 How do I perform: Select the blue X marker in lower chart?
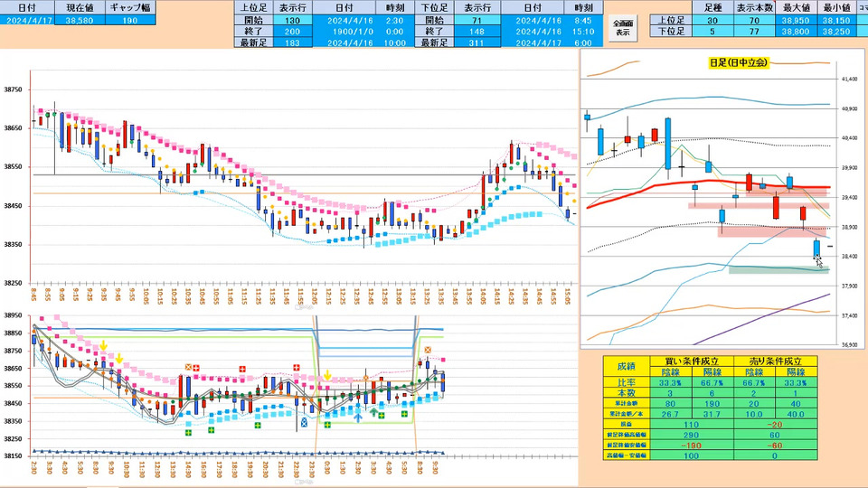304,423
